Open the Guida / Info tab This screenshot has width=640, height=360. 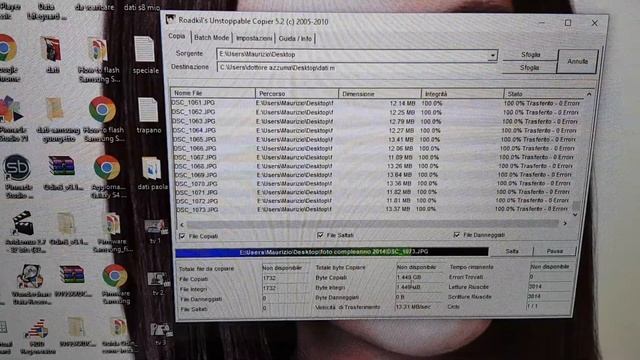point(295,39)
